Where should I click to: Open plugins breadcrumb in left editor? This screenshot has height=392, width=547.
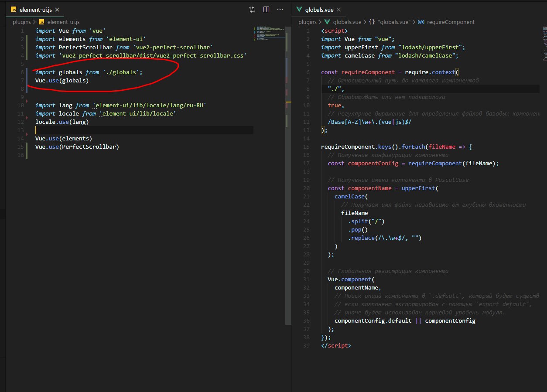[22, 21]
